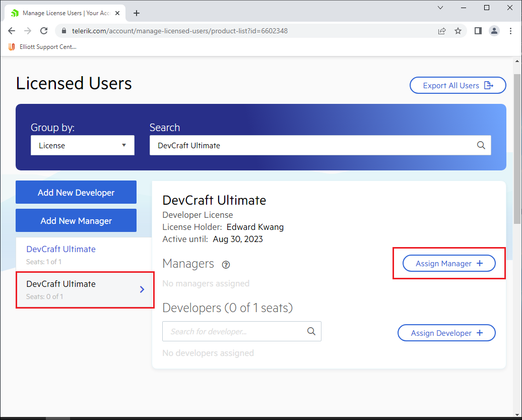Click the page vertical scrollbar thumb

[517, 149]
